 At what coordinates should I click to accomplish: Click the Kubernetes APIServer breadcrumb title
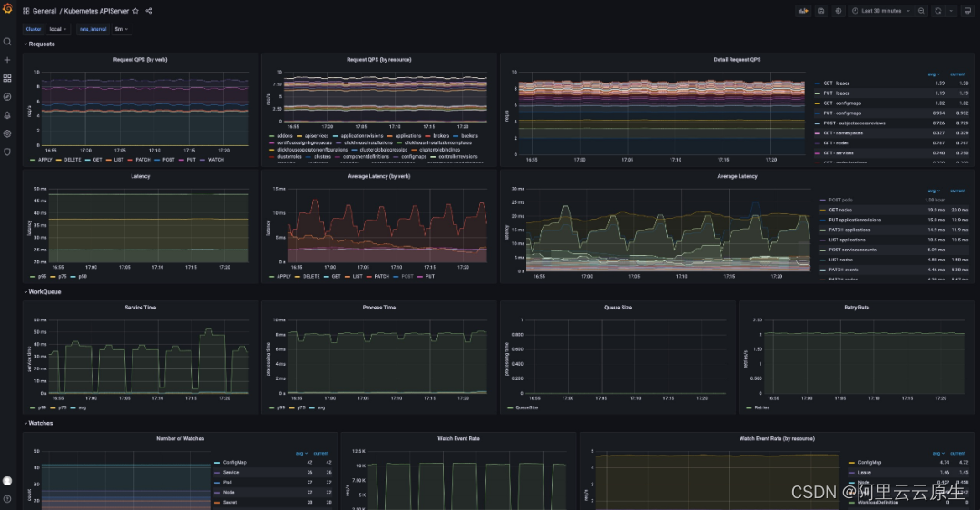(x=96, y=11)
